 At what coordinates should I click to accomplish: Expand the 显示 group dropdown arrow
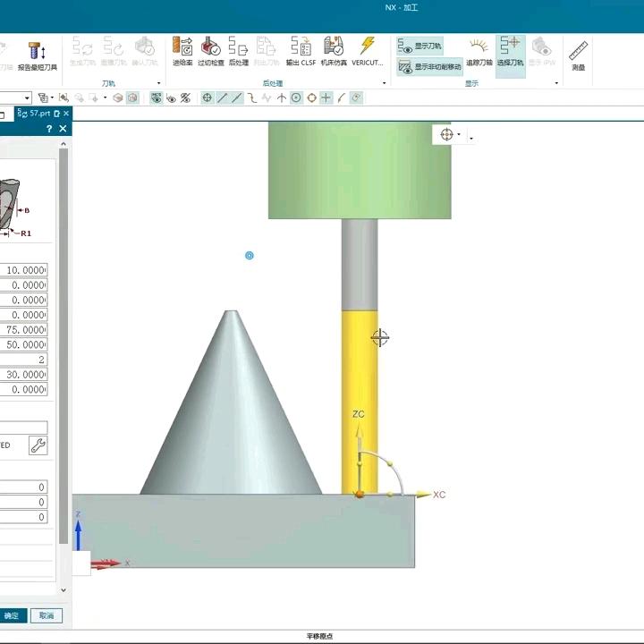556,83
